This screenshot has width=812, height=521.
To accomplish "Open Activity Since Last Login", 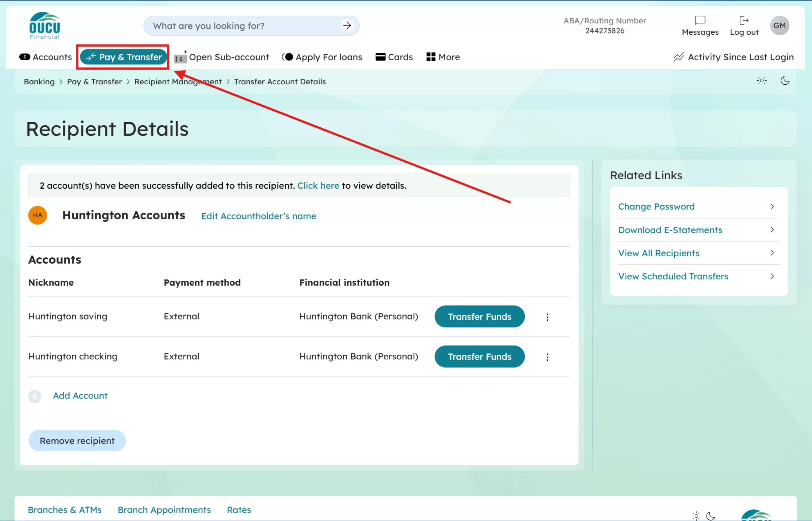I will coord(733,57).
